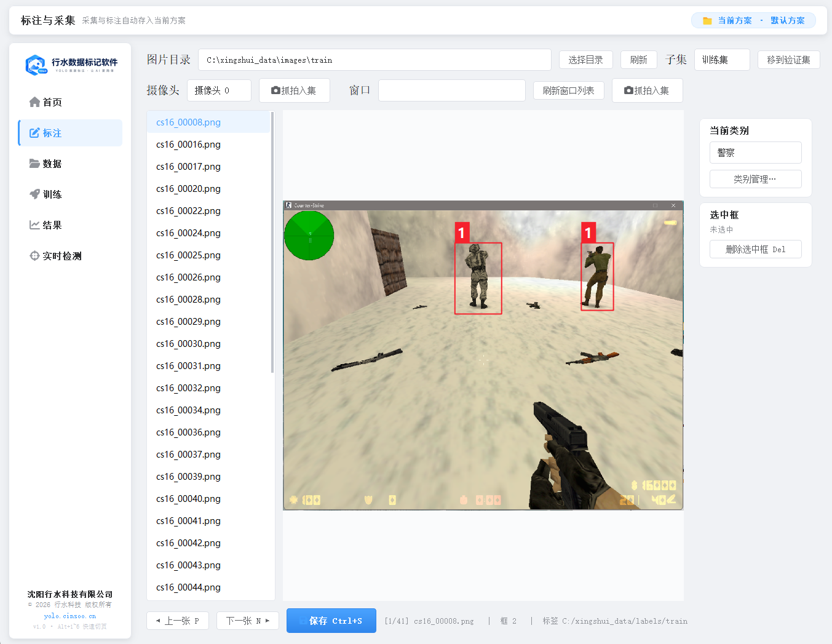
Task: Click the 图片目录 path input field
Action: (x=374, y=60)
